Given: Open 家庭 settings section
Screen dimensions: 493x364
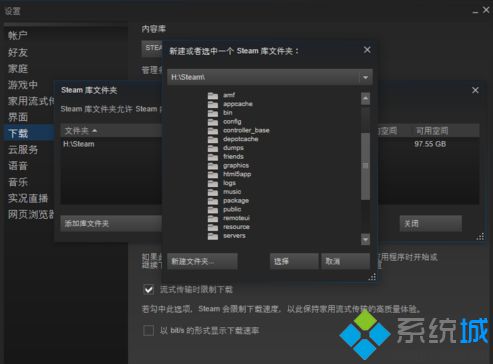Looking at the screenshot, I should coord(18,69).
